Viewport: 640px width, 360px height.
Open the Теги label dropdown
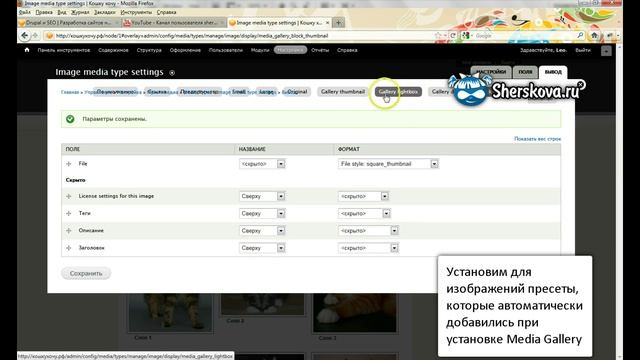coord(262,213)
